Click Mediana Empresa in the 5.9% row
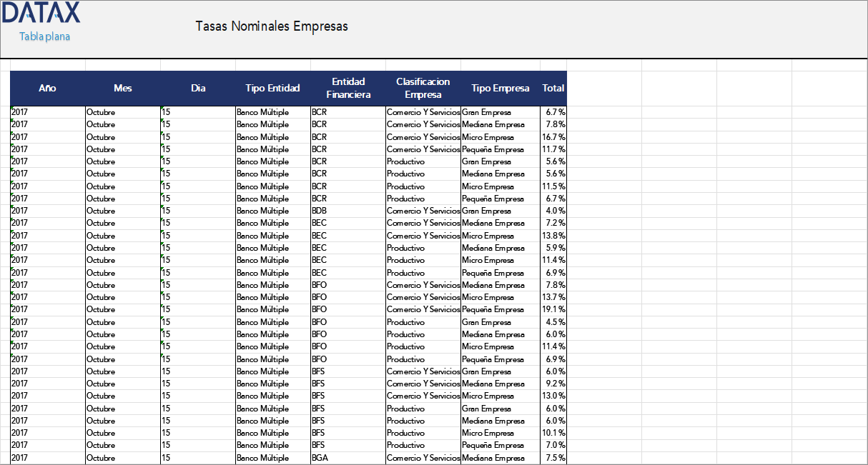 coord(500,248)
